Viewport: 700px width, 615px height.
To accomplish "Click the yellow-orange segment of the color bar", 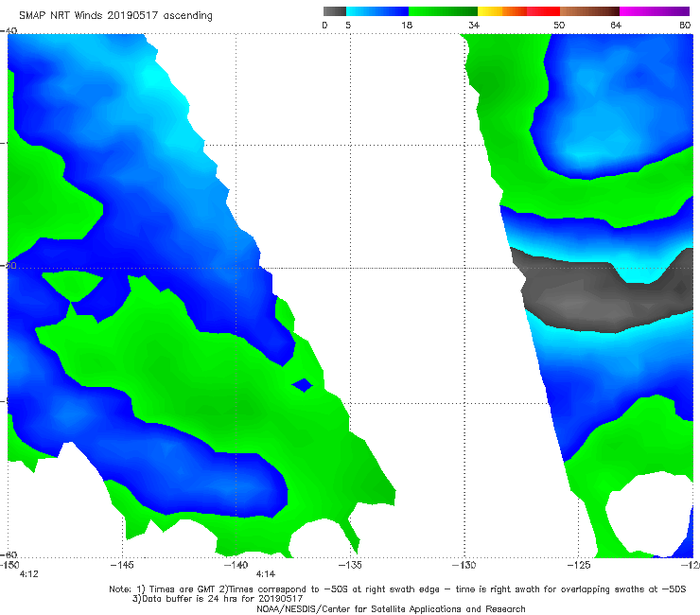I will [x=502, y=11].
